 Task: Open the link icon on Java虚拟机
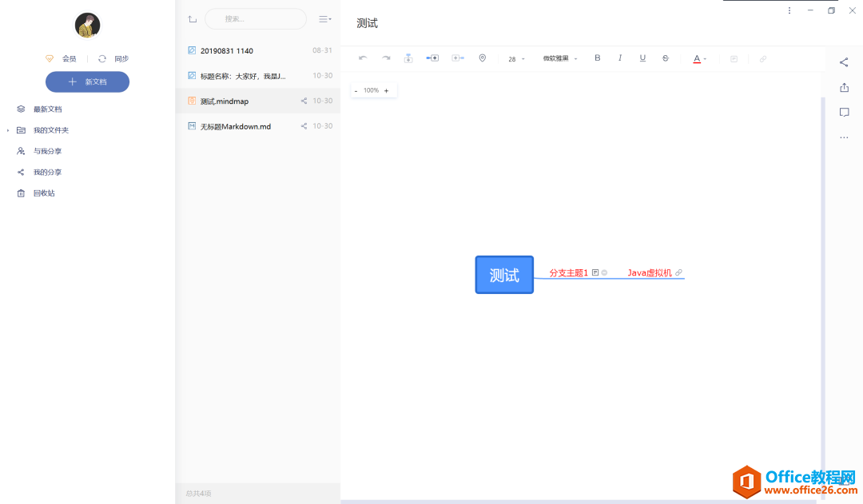[678, 272]
